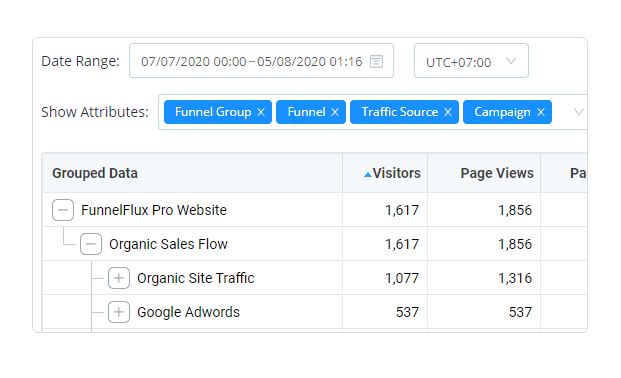Remove the Traffic Source attribute tag

point(448,112)
